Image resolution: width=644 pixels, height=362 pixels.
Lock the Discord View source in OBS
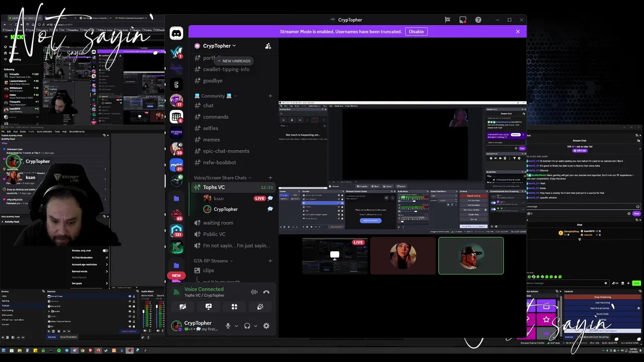[134, 296]
